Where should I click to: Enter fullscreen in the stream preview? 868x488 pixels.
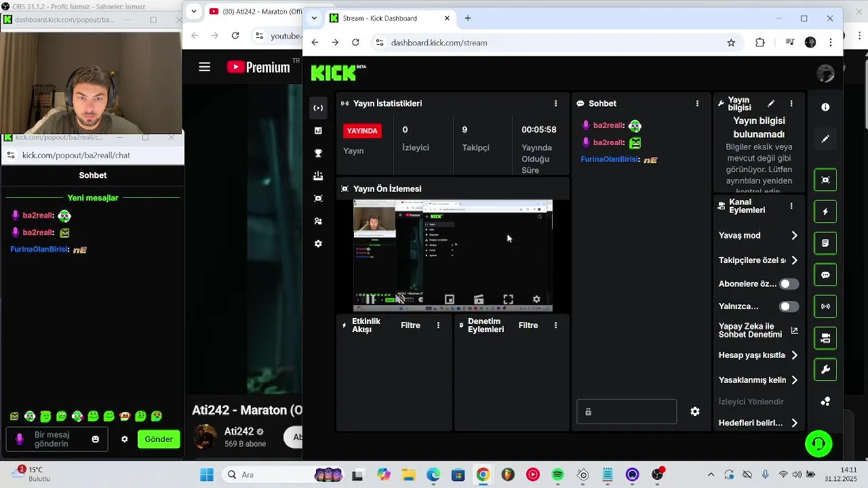508,299
